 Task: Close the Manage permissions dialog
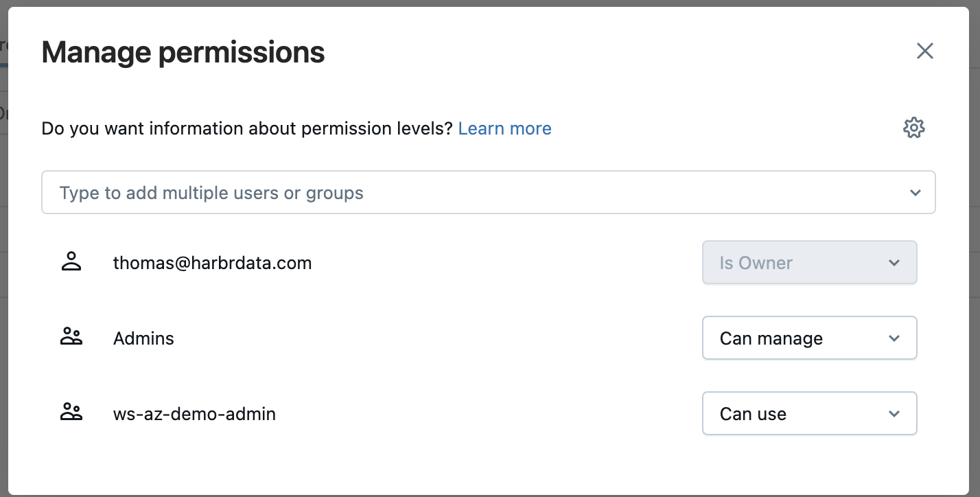click(x=925, y=51)
